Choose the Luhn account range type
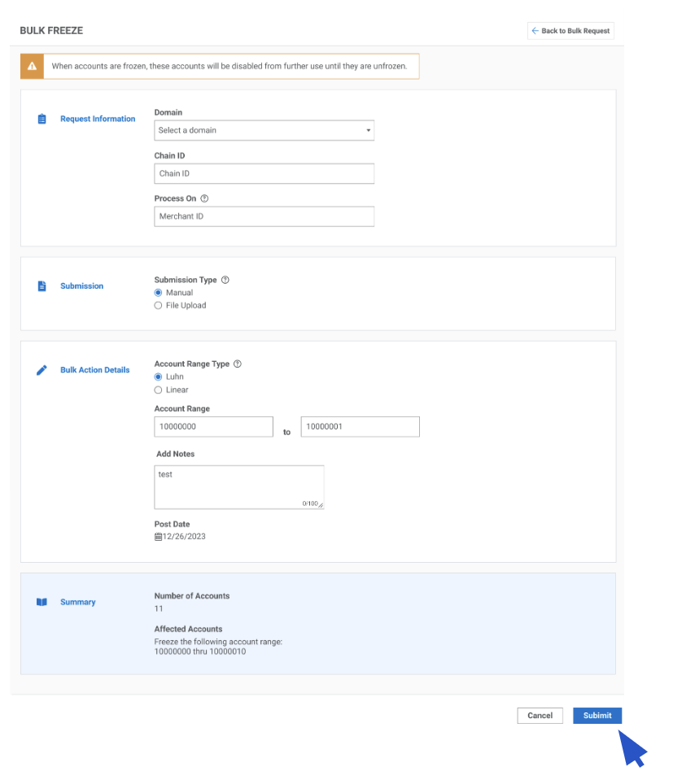 click(158, 377)
